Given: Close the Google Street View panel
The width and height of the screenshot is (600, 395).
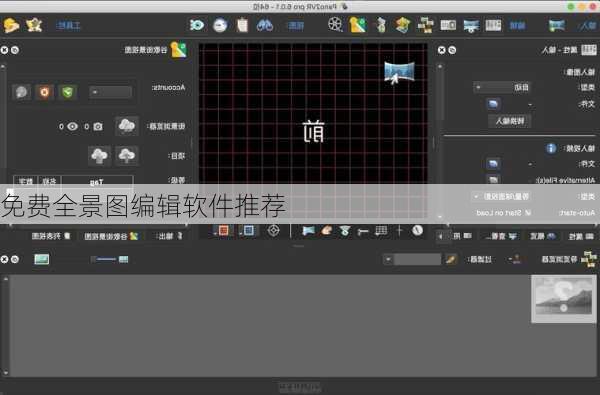Looking at the screenshot, I should 5,50.
